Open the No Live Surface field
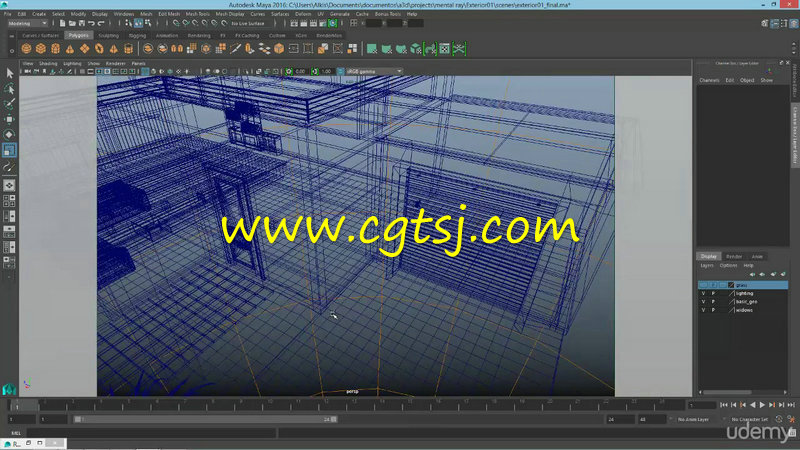 coord(251,23)
